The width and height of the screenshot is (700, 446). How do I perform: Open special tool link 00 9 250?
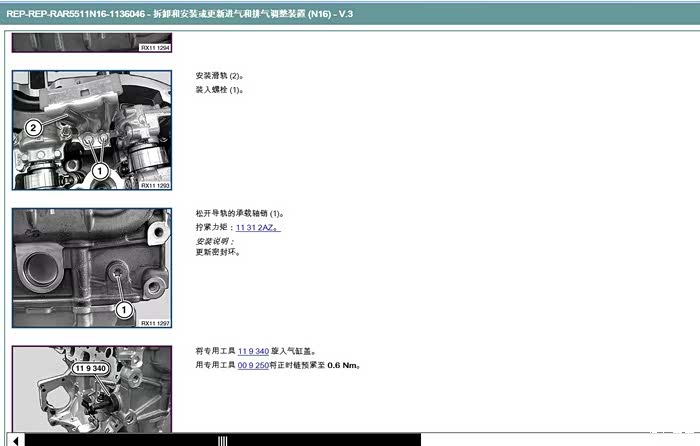[253, 365]
